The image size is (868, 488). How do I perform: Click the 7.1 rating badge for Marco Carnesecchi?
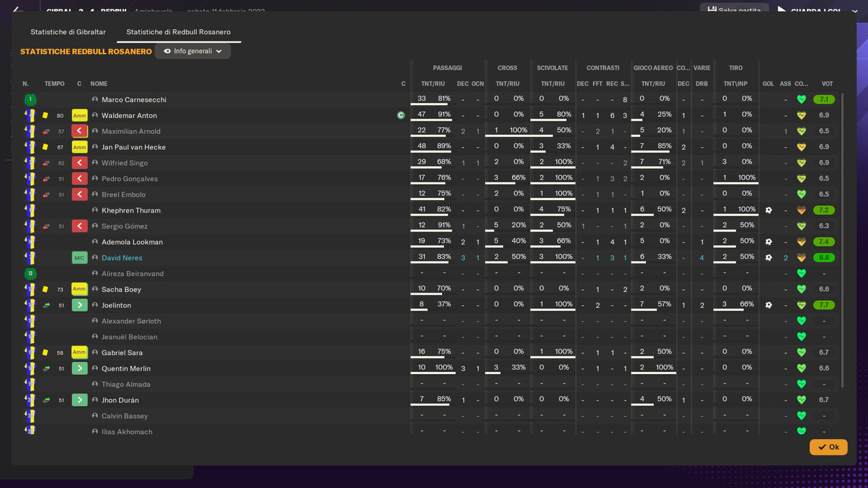(x=824, y=100)
